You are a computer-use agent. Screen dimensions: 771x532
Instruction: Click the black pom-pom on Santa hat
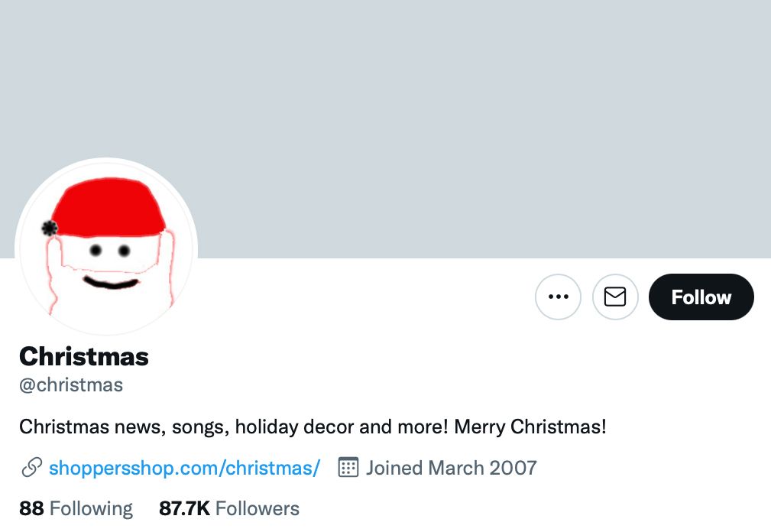(x=50, y=227)
